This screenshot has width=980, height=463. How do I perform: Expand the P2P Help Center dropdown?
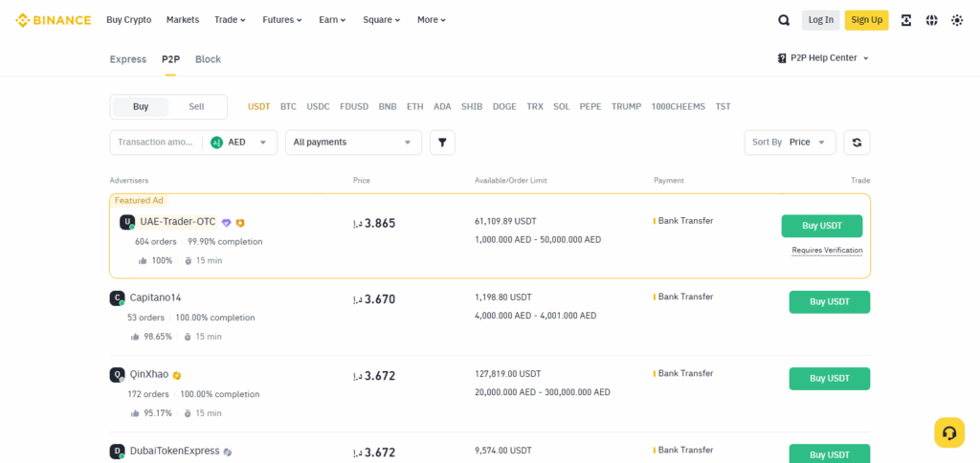tap(823, 58)
